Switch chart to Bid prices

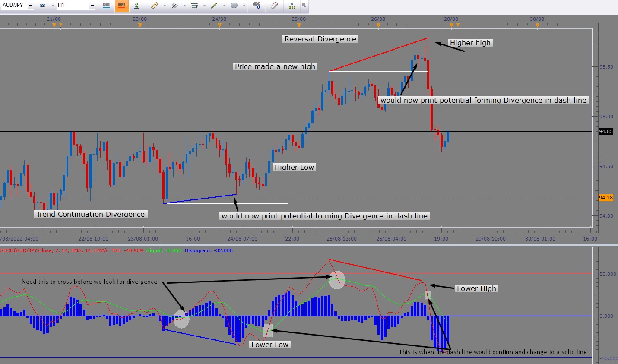(107, 6)
